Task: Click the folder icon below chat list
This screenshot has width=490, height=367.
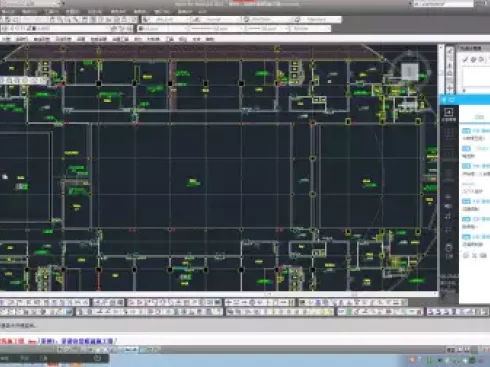Action: click(483, 255)
